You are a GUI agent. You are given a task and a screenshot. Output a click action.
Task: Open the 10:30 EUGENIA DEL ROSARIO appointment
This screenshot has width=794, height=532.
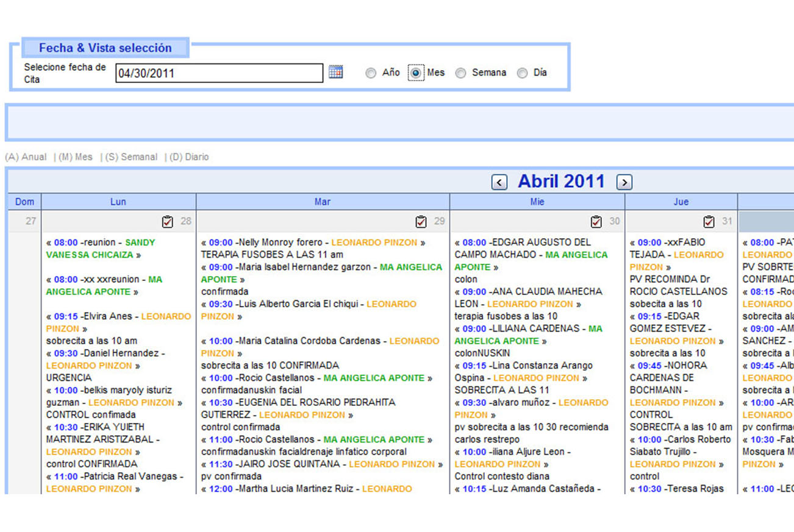(x=299, y=408)
